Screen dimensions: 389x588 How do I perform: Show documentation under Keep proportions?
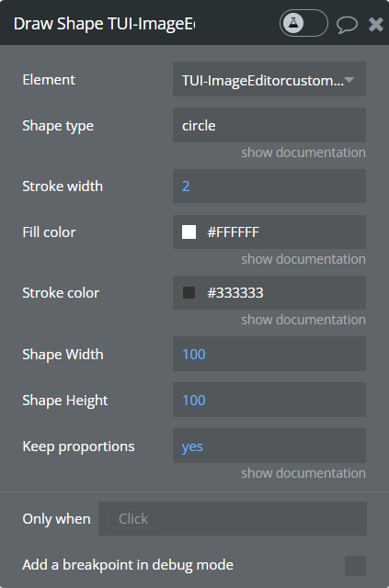pyautogui.click(x=303, y=473)
